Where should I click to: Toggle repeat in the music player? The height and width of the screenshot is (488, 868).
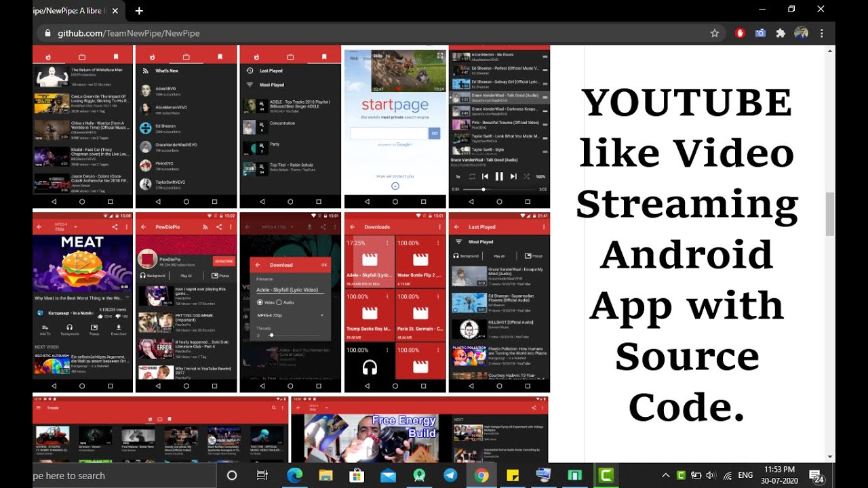(x=471, y=176)
